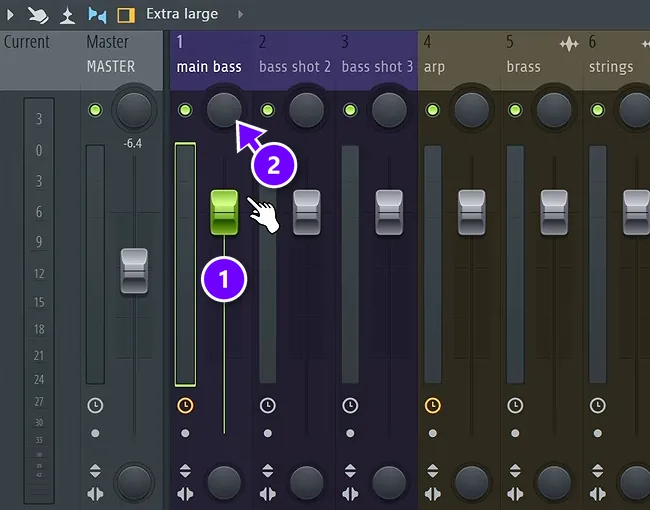Click the arp pan knob
This screenshot has width=650, height=510.
pos(471,110)
